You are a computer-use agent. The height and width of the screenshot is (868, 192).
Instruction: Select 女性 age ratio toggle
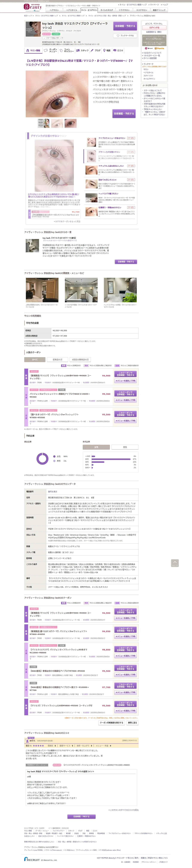click(x=96, y=447)
